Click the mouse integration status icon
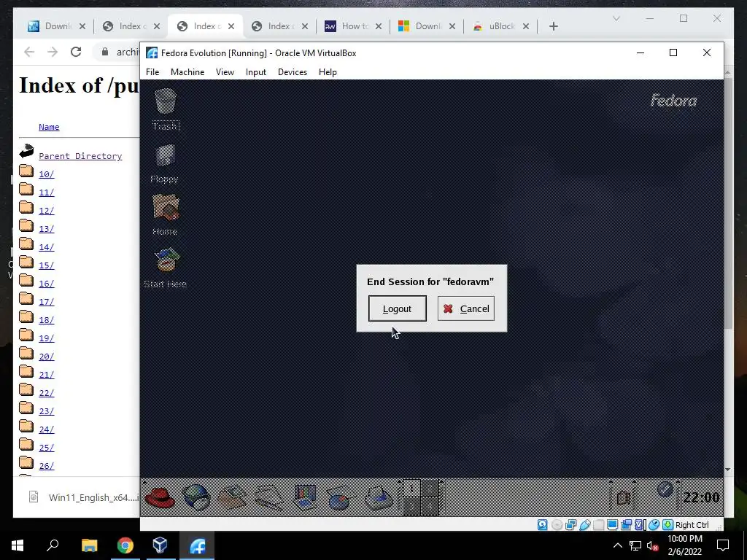 tap(654, 525)
